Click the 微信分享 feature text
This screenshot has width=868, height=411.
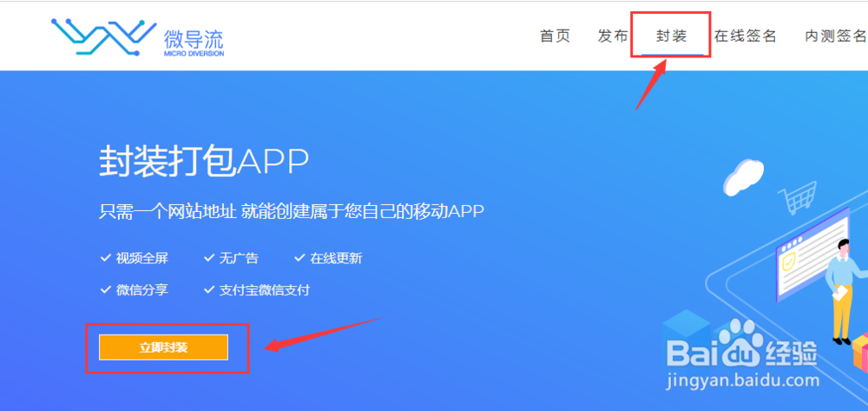141,289
